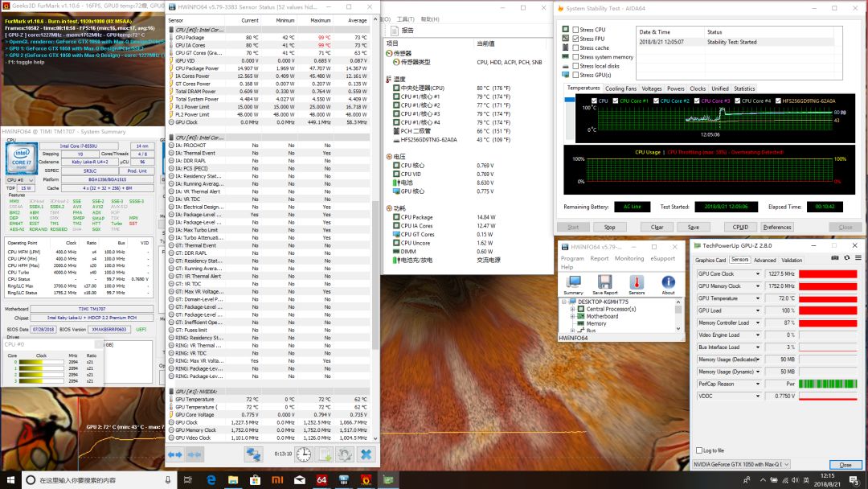
Task: Open PerfCap Reason dropdown arrow
Action: pos(758,384)
